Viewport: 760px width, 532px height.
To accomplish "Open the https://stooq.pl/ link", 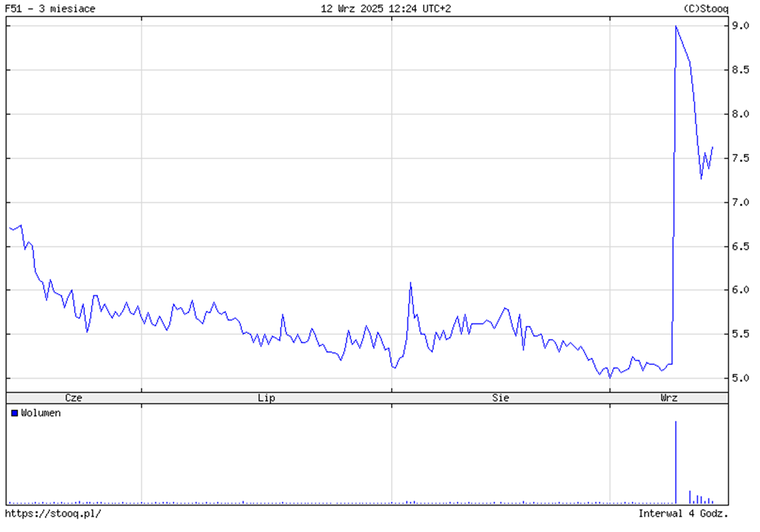I will tap(53, 513).
